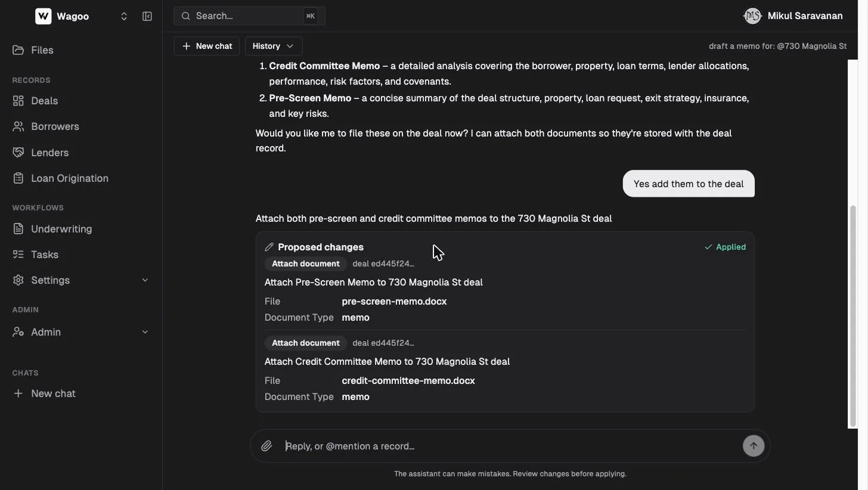Open the History dropdown
Screen dimensions: 868x490
274,46
